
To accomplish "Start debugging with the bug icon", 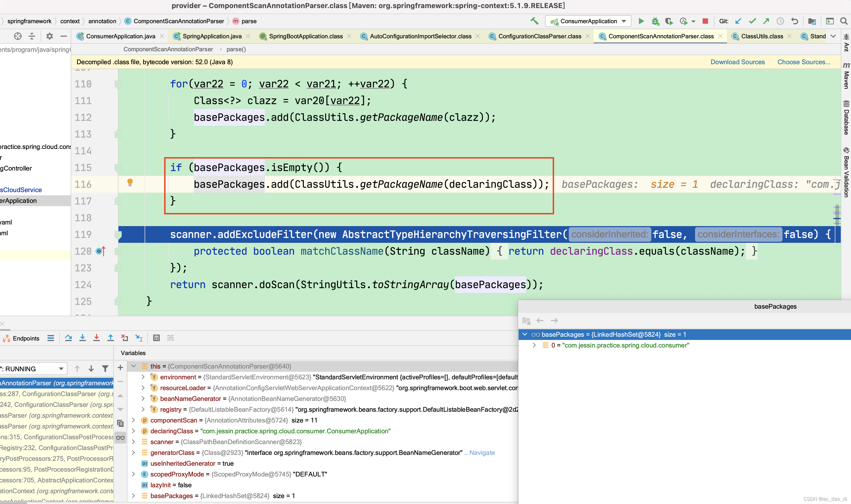I will 655,21.
